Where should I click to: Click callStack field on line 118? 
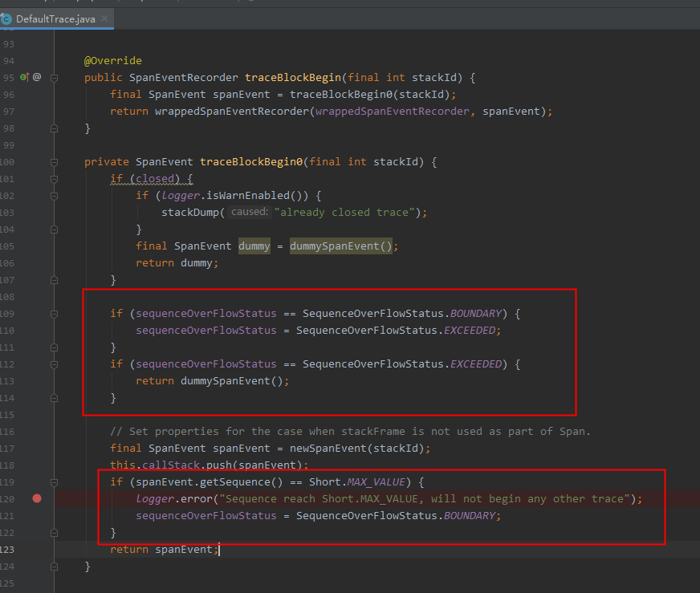(171, 465)
